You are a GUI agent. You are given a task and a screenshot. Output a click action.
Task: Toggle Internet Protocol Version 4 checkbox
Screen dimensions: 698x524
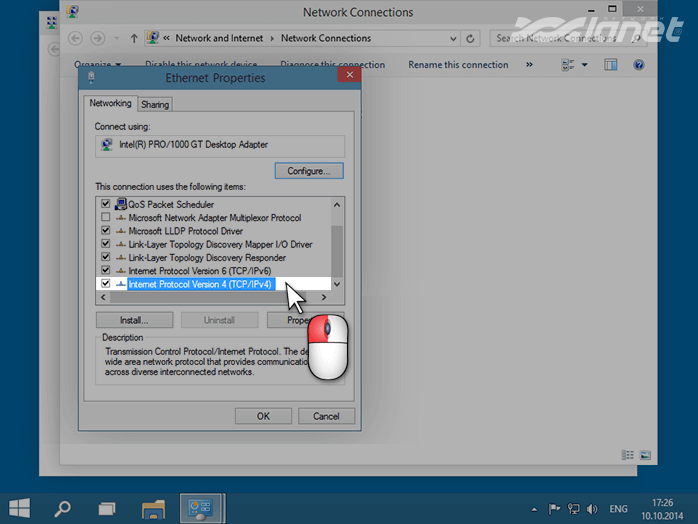coord(106,284)
